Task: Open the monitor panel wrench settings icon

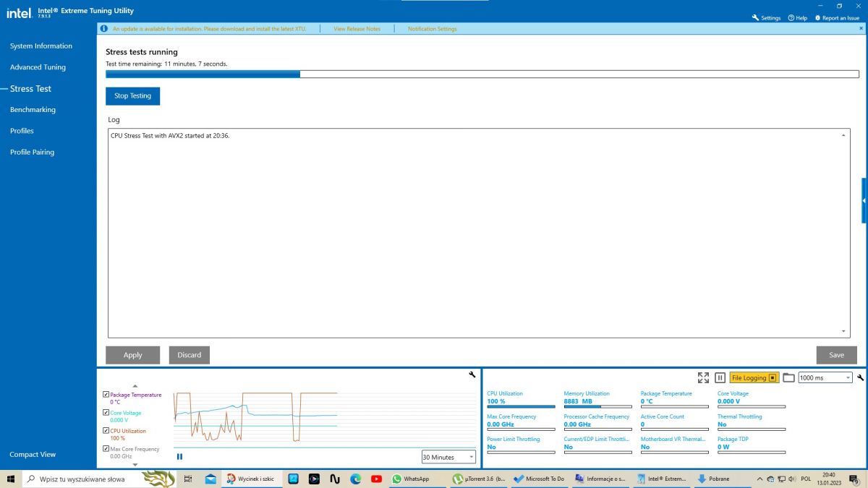Action: 860,377
